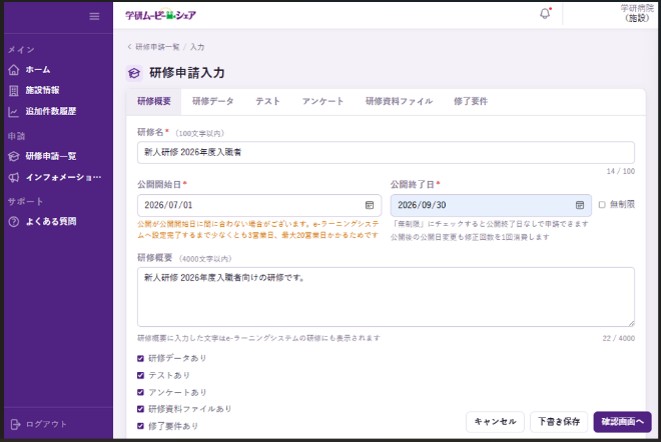Open 追加件数履歴 in sidebar
This screenshot has width=661, height=442.
tap(51, 111)
